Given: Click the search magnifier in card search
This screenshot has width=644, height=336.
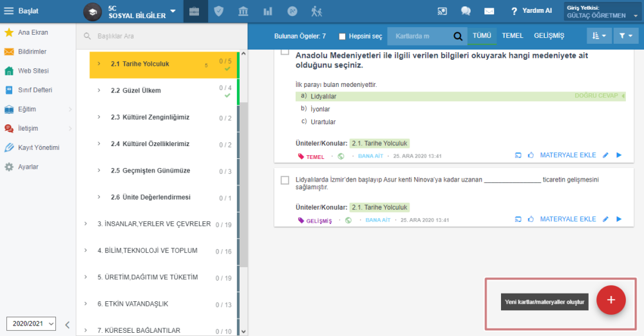Looking at the screenshot, I should pyautogui.click(x=457, y=36).
